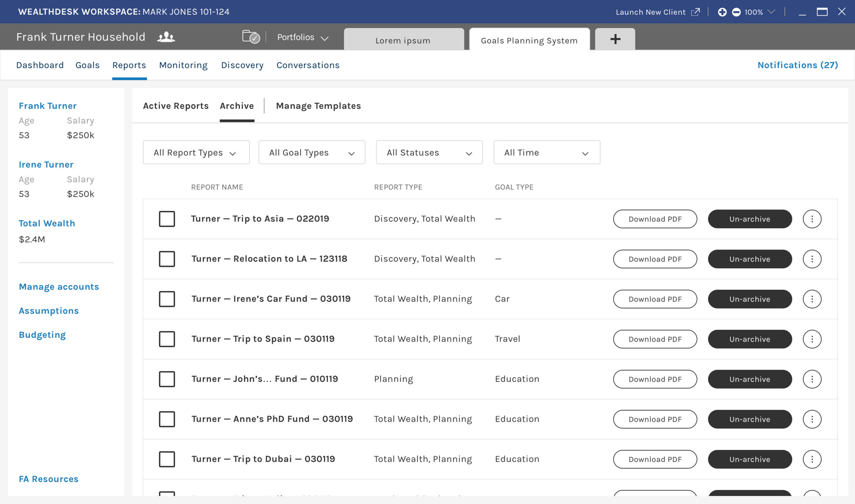This screenshot has height=504, width=855.
Task: Click the folder with checkmark icon
Action: click(x=251, y=37)
